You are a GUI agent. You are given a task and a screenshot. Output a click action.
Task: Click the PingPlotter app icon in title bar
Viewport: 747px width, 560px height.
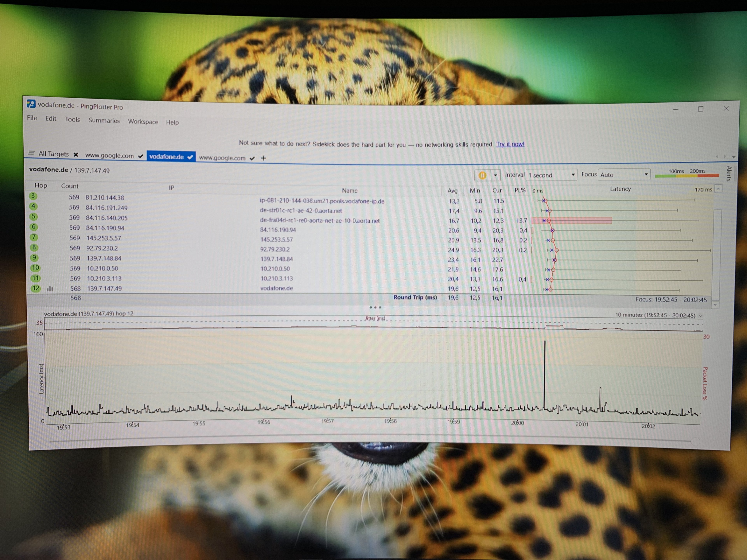[31, 104]
